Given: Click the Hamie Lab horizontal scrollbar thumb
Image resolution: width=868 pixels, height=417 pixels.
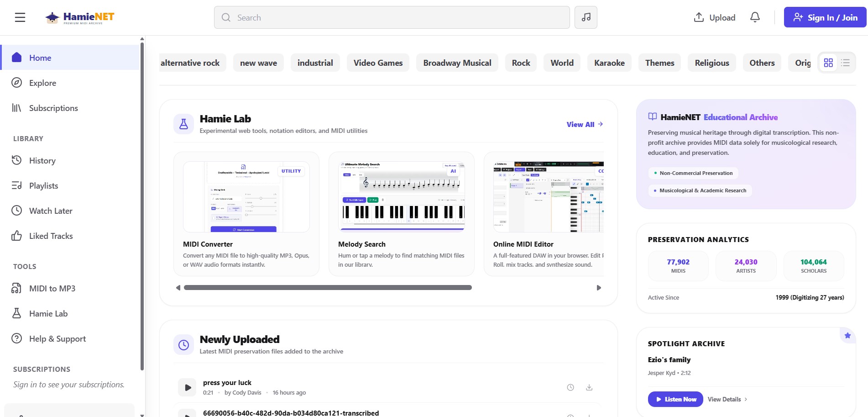Looking at the screenshot, I should 328,288.
